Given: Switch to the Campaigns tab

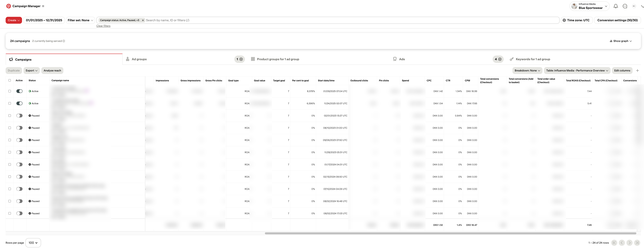Looking at the screenshot, I should pyautogui.click(x=64, y=60).
